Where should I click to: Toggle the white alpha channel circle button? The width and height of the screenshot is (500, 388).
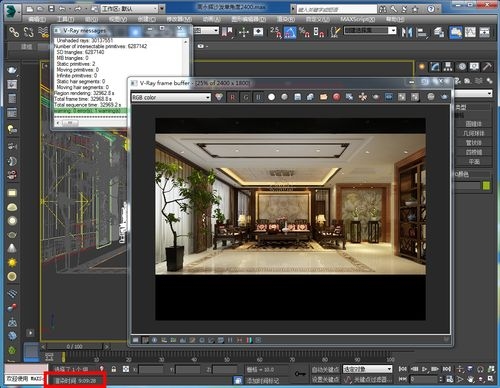point(271,97)
